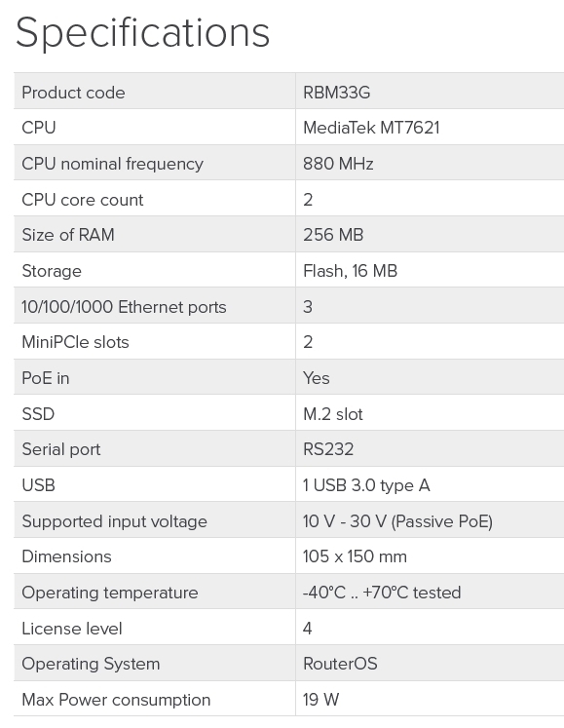This screenshot has width=564, height=728.
Task: Select the 256 MB RAM value
Action: point(333,235)
